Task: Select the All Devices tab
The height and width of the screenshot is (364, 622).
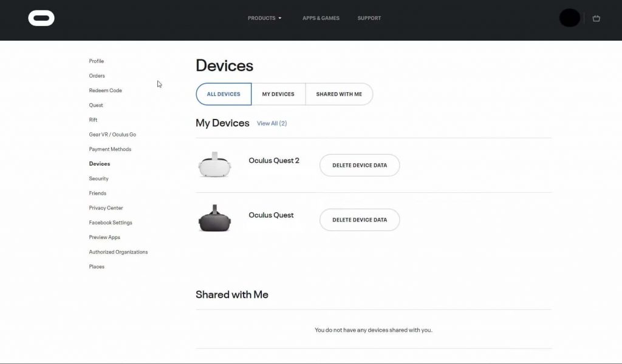Action: [x=223, y=94]
